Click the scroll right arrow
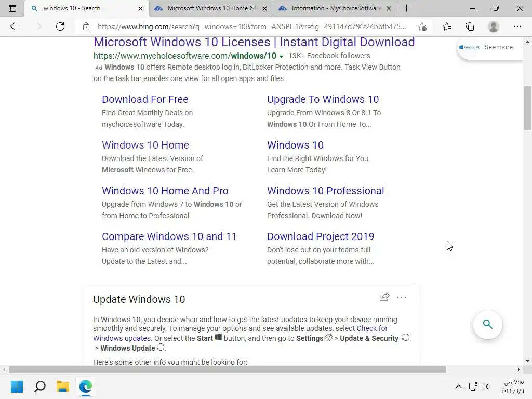This screenshot has height=399, width=532. point(519,369)
